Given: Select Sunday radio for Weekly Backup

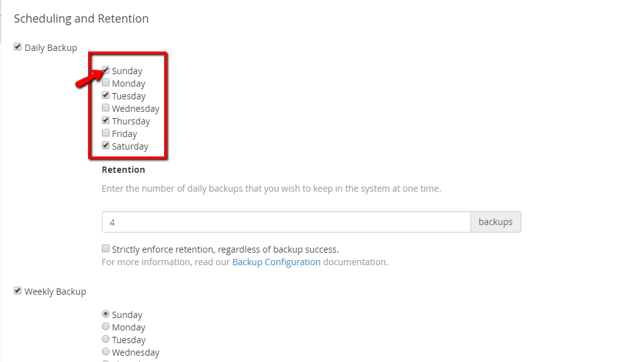Looking at the screenshot, I should coord(106,314).
